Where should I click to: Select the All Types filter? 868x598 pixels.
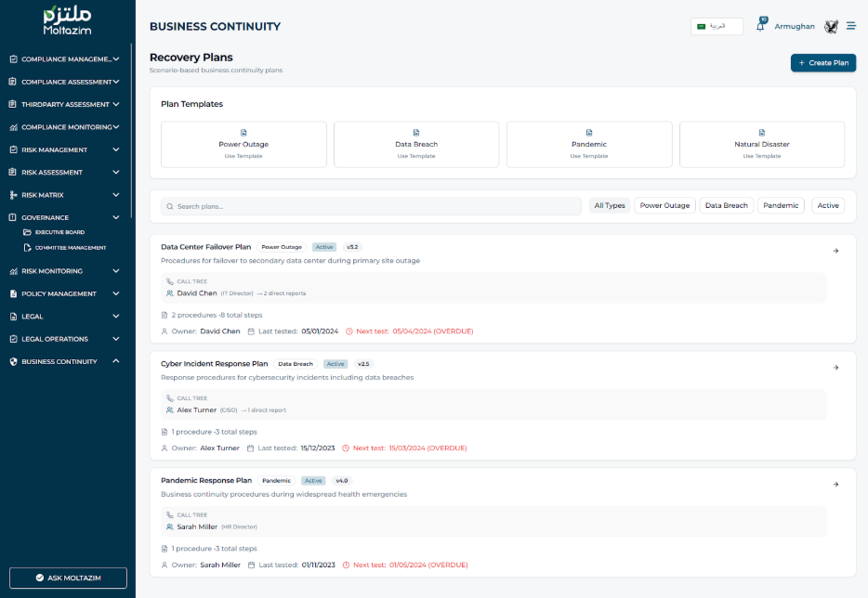[610, 205]
